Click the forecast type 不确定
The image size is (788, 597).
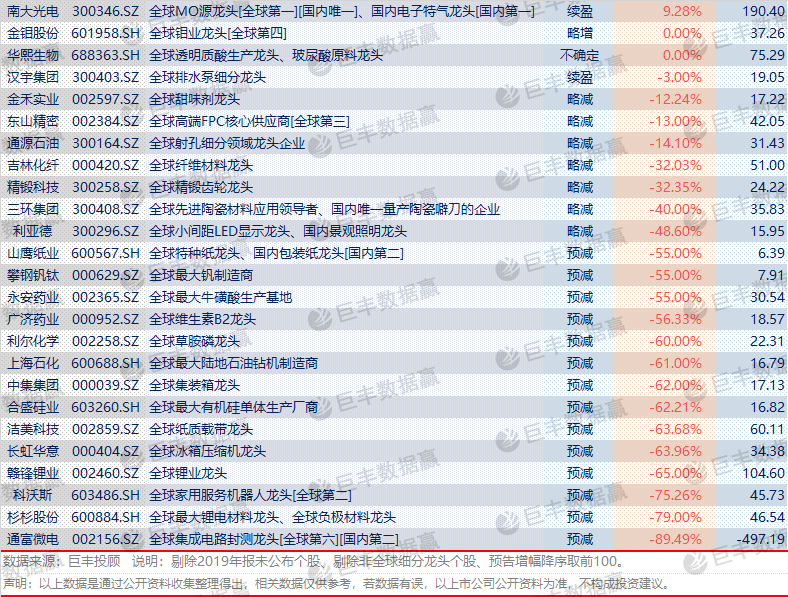click(579, 55)
